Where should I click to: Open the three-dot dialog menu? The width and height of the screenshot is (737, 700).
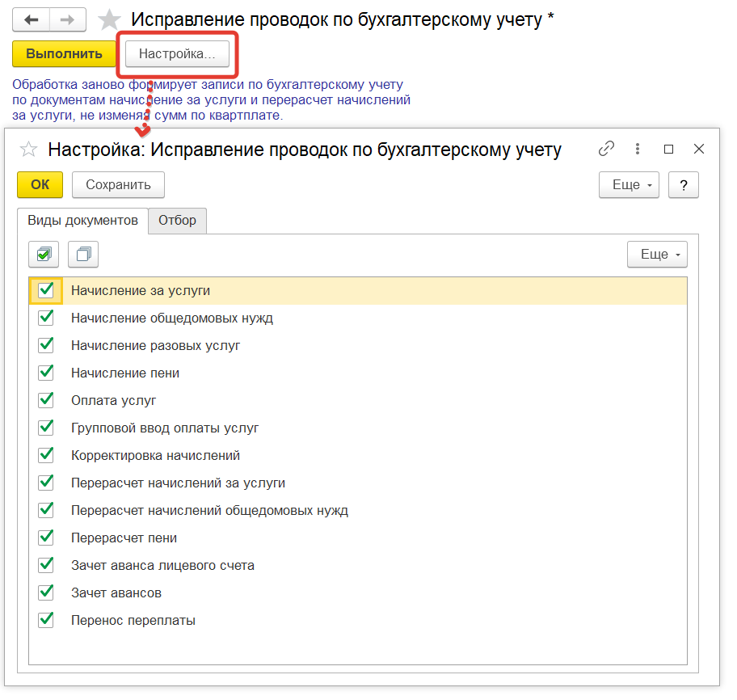click(x=638, y=149)
